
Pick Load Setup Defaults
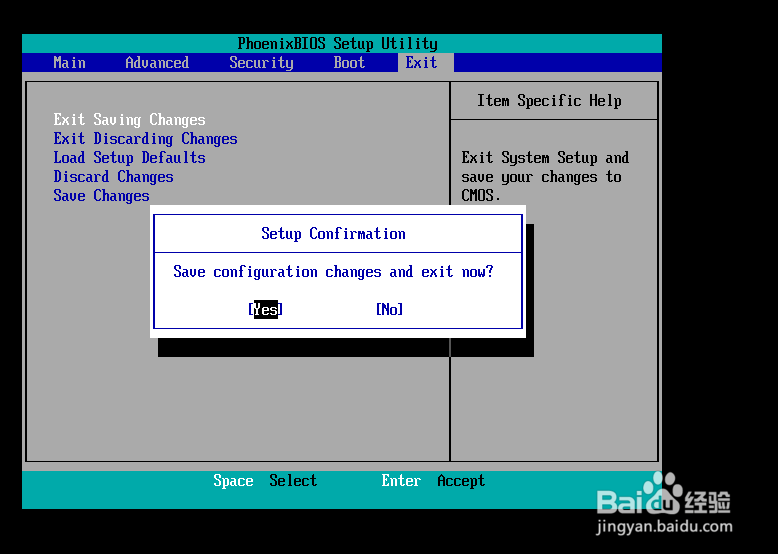point(130,158)
